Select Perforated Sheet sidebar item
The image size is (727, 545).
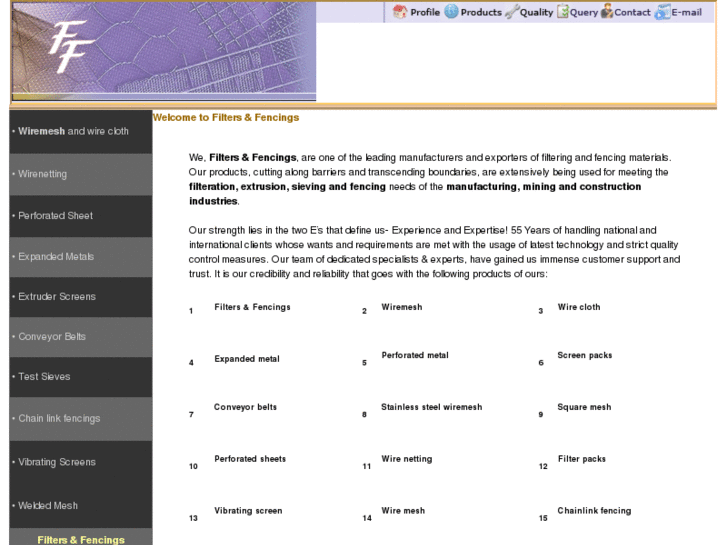(x=81, y=216)
